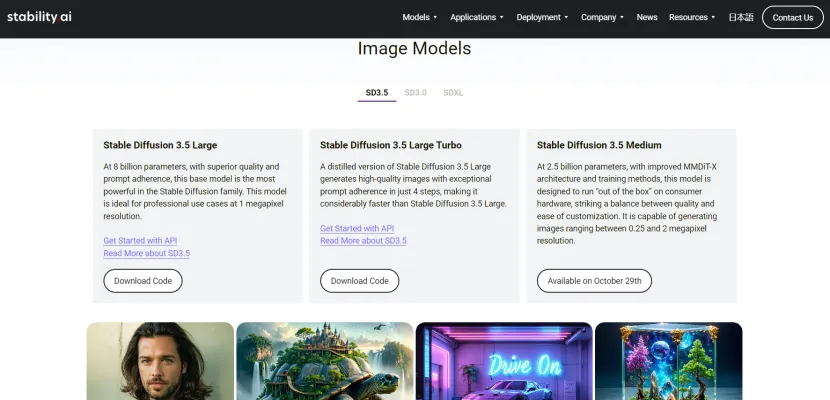Expand the Models dropdown menu
Viewport: 830px width, 400px height.
[x=420, y=17]
